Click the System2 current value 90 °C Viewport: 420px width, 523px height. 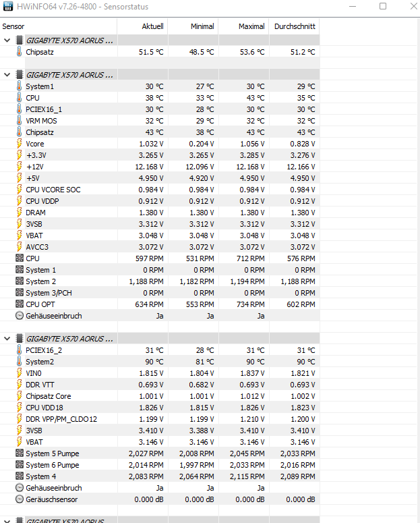point(154,362)
